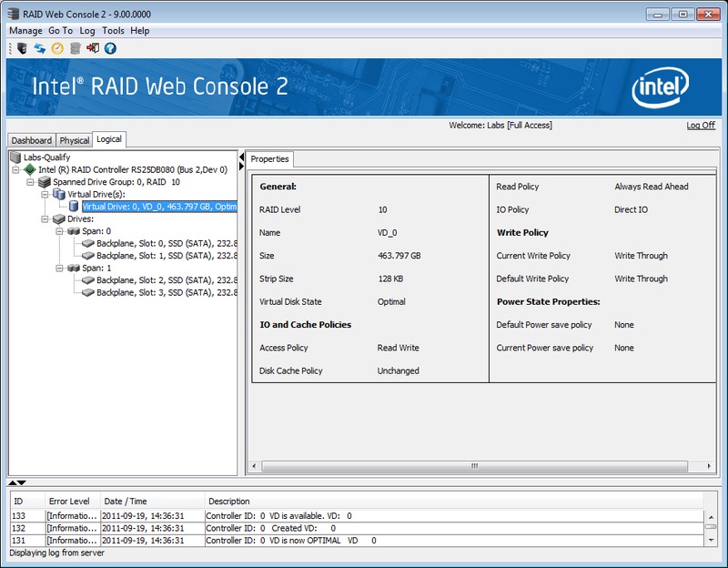
Task: Click the blue refresh arrows toolbar icon
Action: [x=39, y=48]
